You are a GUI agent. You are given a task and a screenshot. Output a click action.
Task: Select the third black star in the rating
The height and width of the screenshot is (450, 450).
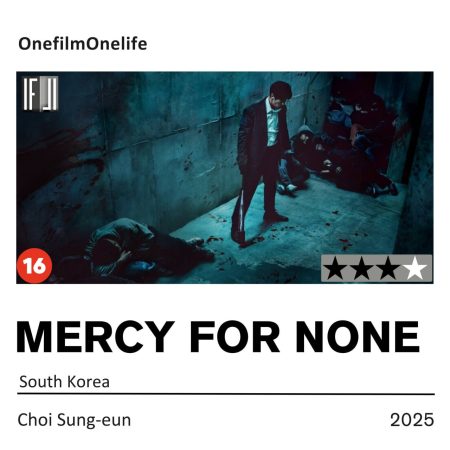pyautogui.click(x=388, y=268)
